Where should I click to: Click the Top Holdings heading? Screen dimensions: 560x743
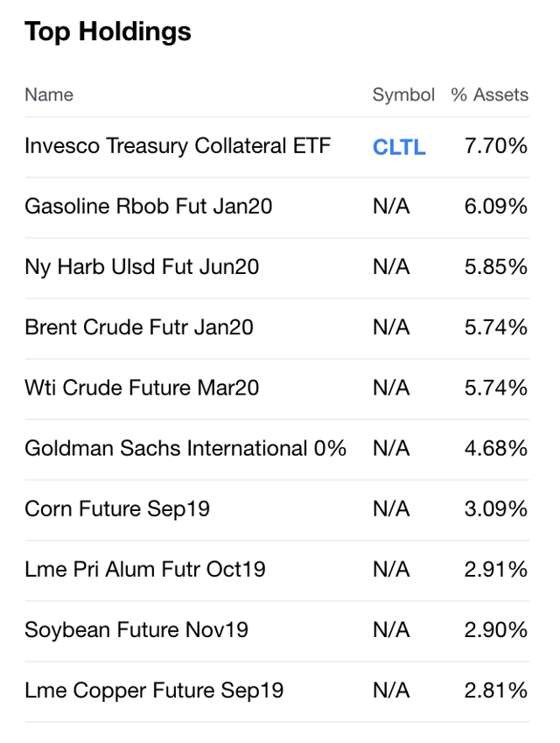coord(108,32)
